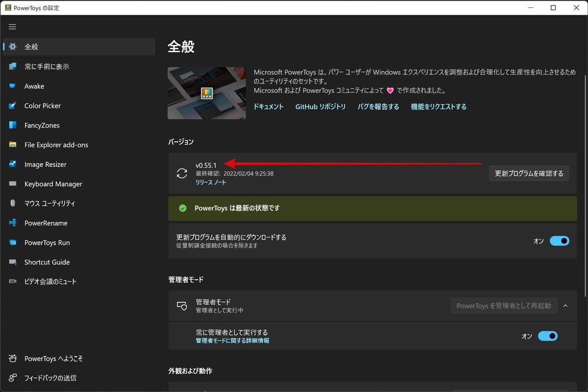
Task: Click the 外観および動作 section heading
Action: point(191,371)
